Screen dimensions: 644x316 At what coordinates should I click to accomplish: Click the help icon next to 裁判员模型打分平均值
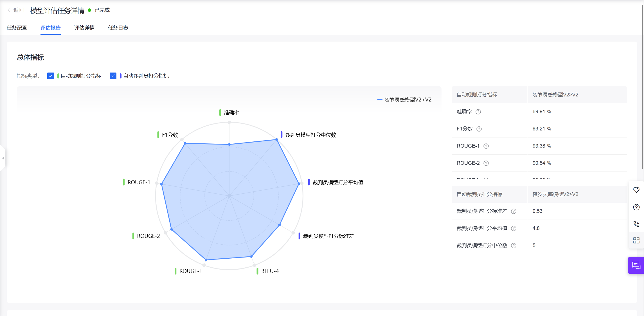coord(514,229)
